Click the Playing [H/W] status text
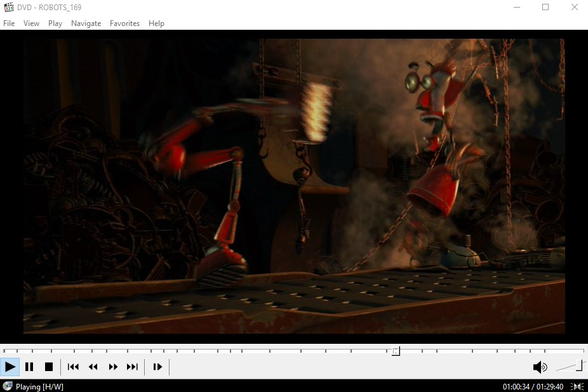 coord(39,386)
